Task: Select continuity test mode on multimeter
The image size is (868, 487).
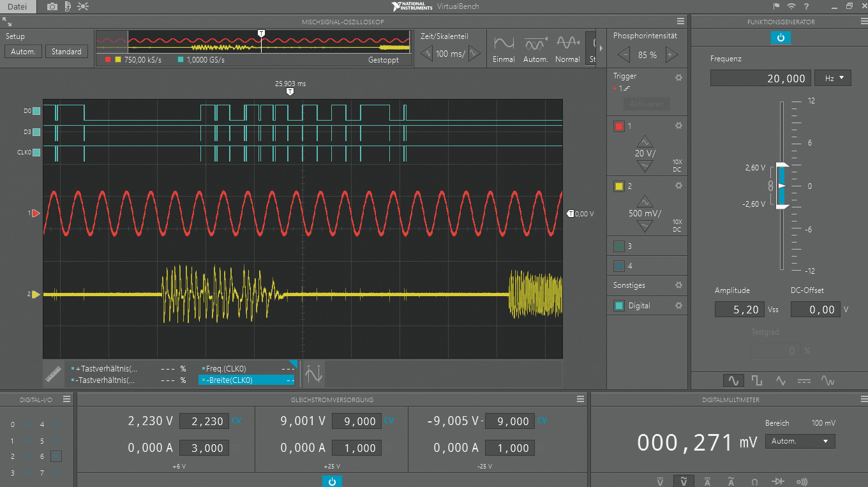Action: [x=801, y=481]
